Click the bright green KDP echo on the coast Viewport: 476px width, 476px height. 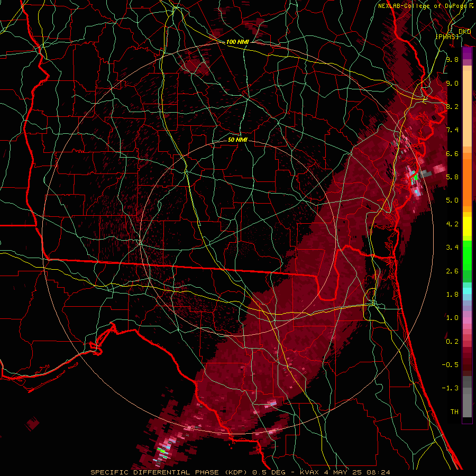point(415,178)
